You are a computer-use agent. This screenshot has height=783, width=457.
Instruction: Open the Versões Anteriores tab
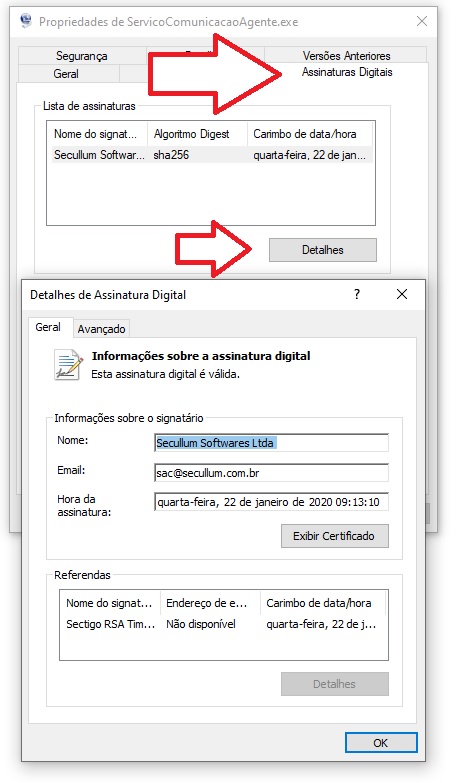pos(346,55)
